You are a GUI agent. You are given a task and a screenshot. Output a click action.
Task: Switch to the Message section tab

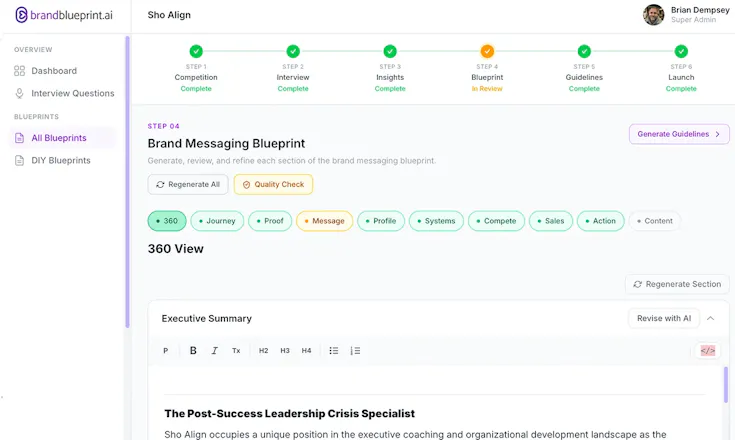[x=324, y=221]
